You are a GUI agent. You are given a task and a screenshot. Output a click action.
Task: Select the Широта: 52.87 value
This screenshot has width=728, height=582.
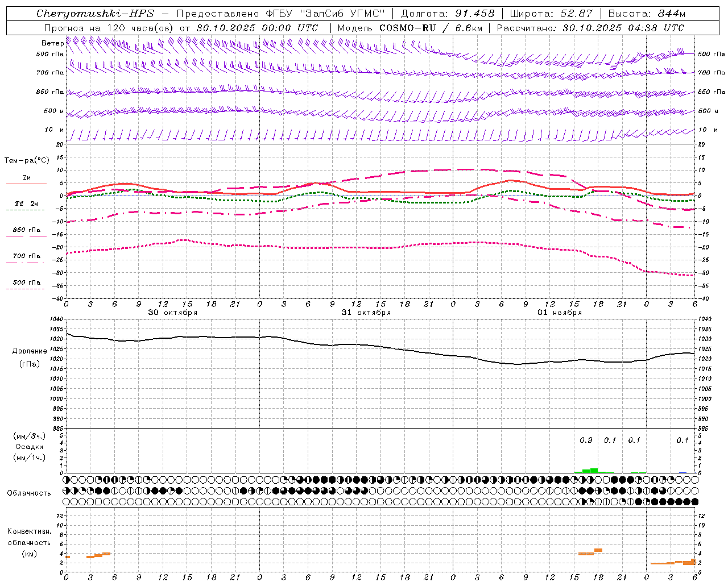click(551, 14)
